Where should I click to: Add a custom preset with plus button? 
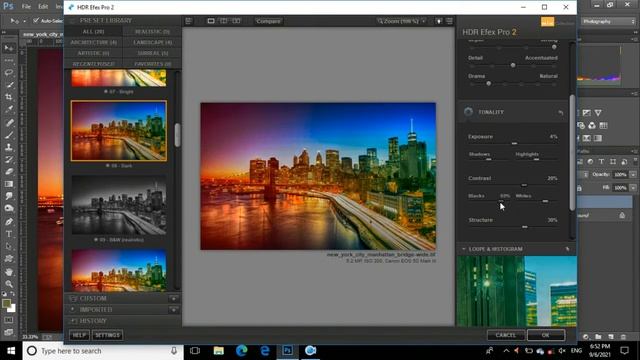173,299
